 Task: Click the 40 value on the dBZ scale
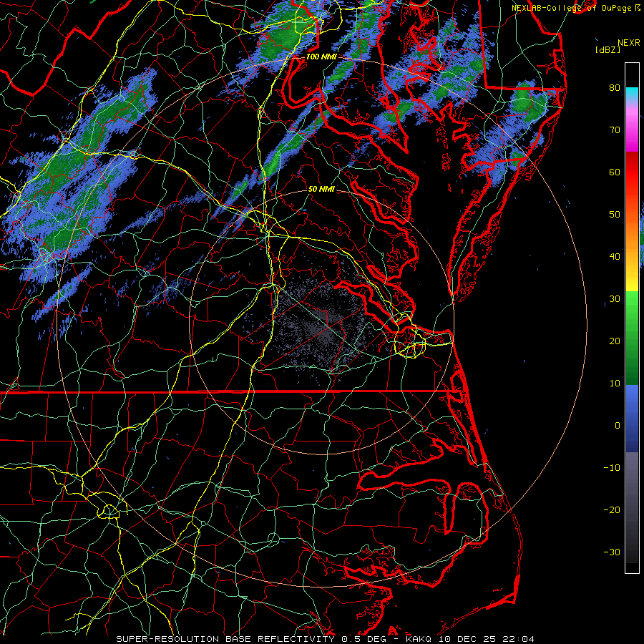615,257
